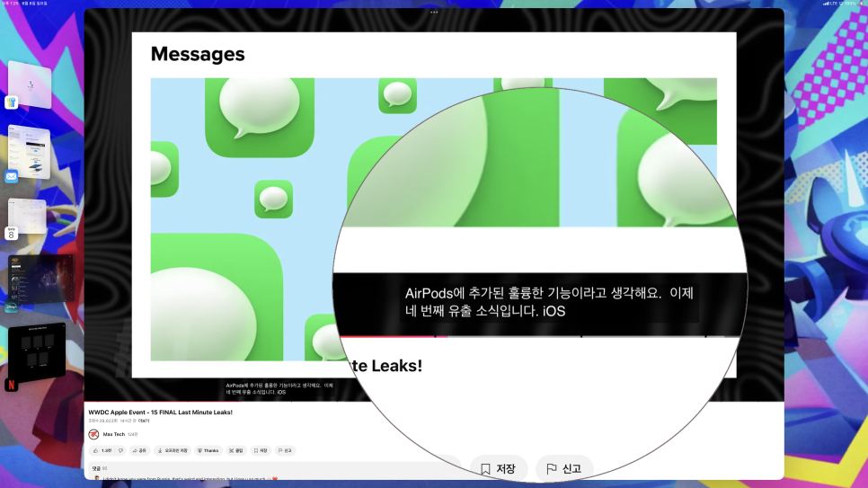
Task: Open the Mail app icon in Stage Manager
Action: point(11,177)
